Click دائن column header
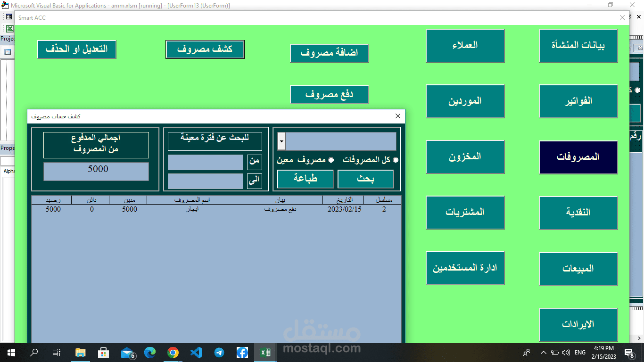 pos(91,200)
